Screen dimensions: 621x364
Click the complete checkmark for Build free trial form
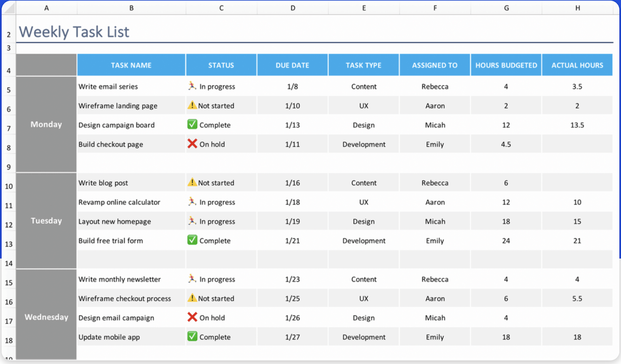pos(193,240)
